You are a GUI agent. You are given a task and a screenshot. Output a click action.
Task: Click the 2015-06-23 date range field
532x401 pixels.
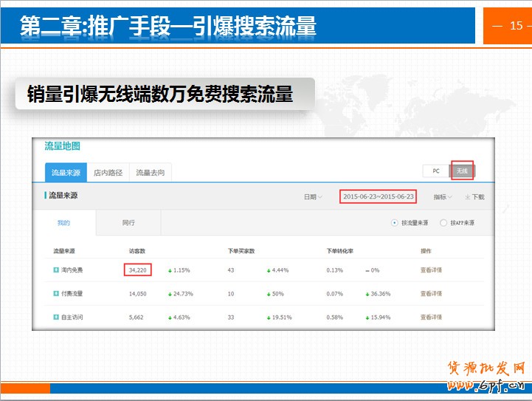379,197
